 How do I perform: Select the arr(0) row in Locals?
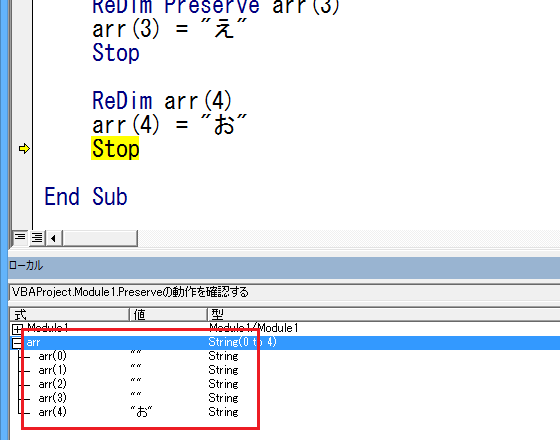[x=285, y=356]
